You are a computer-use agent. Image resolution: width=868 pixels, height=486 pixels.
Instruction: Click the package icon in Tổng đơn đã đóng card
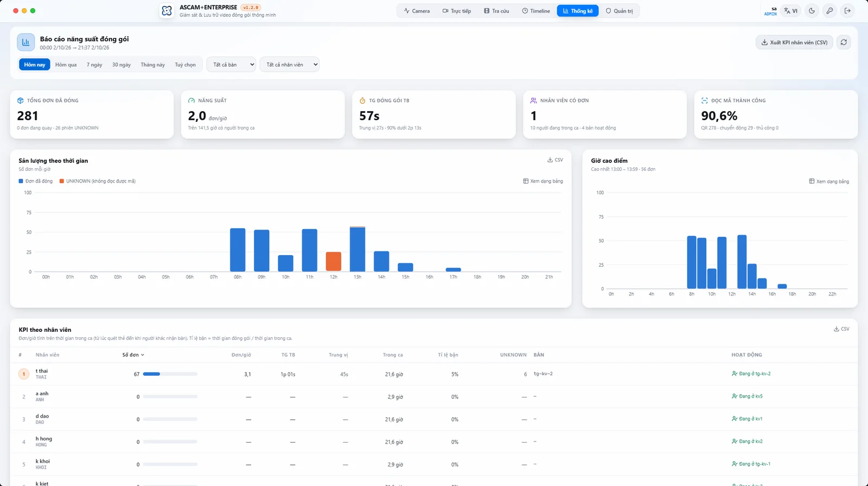coord(20,100)
